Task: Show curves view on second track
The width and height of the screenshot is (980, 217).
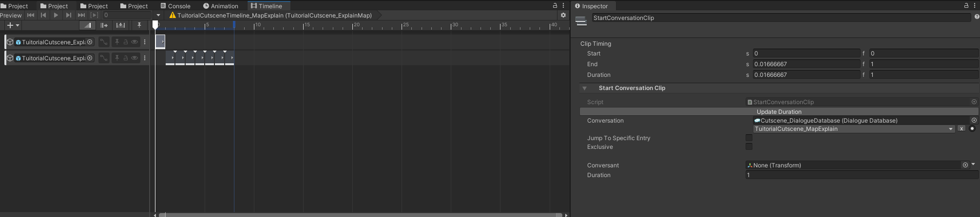Action: [x=104, y=58]
